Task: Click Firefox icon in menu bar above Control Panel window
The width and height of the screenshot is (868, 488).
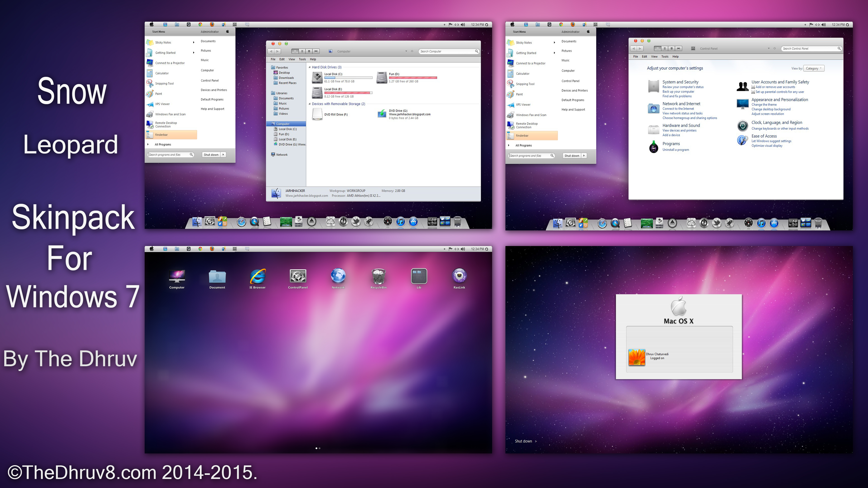Action: [x=573, y=25]
